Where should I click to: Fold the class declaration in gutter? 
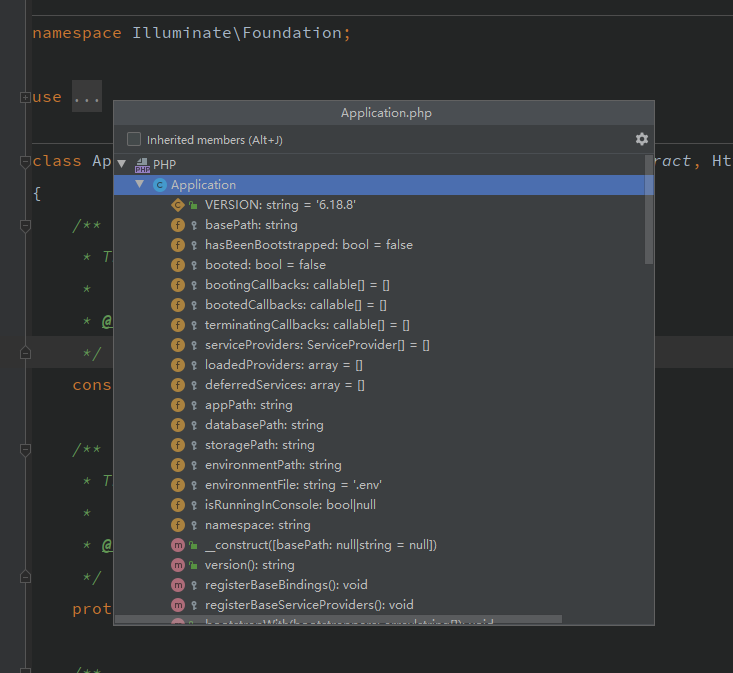click(24, 161)
